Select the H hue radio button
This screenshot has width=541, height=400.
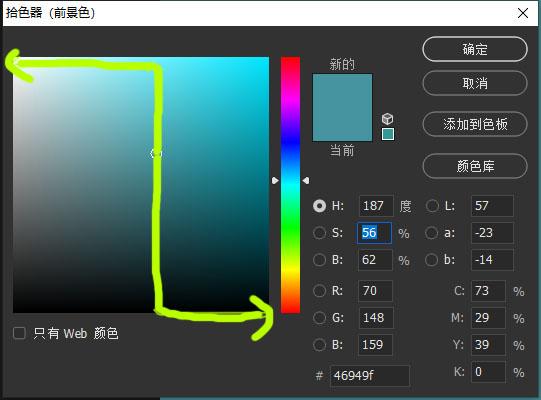(319, 206)
